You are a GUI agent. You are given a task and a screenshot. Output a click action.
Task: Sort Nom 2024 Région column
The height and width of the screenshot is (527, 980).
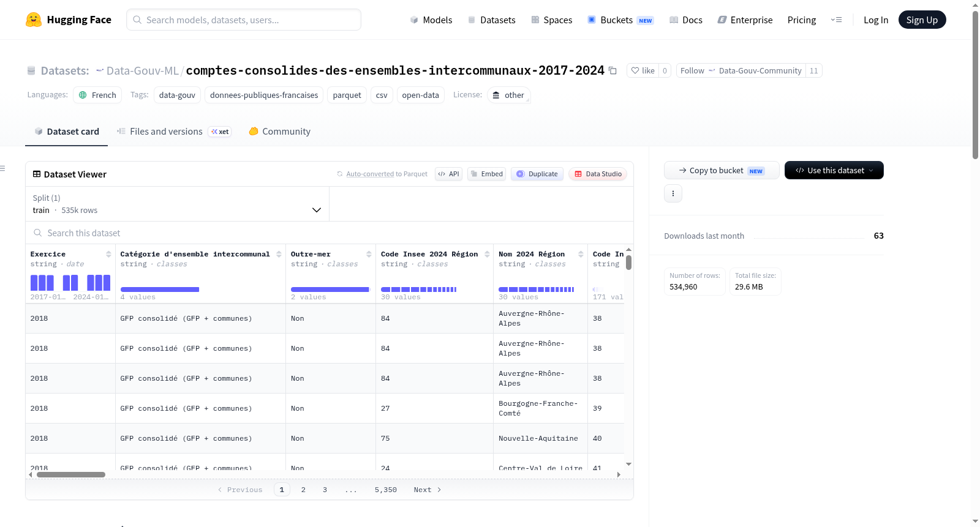581,254
